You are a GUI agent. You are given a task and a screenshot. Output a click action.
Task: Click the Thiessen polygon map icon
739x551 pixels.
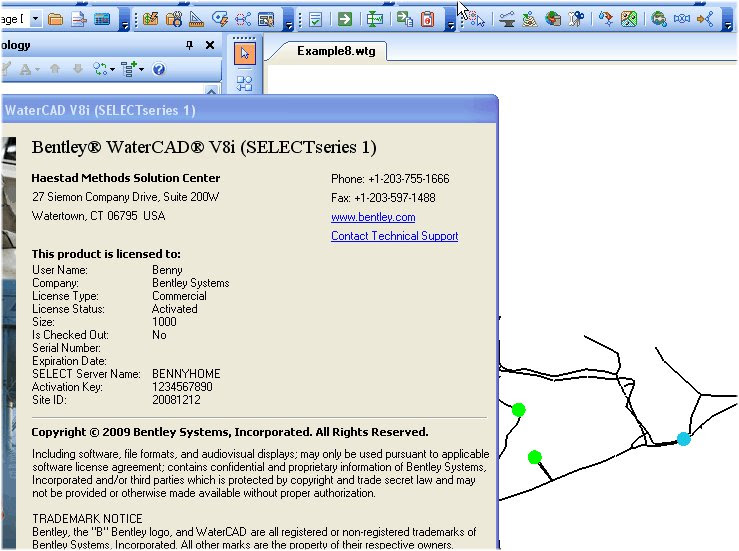point(629,19)
